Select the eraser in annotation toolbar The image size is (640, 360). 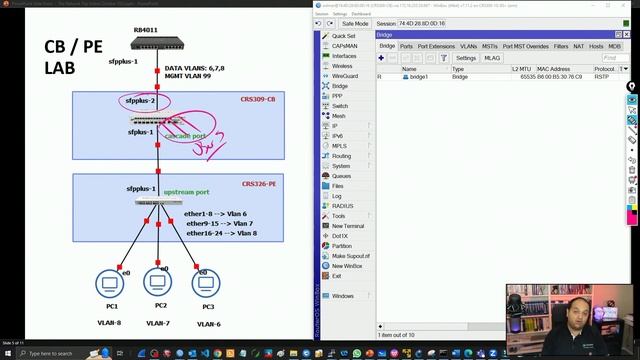pos(632,140)
